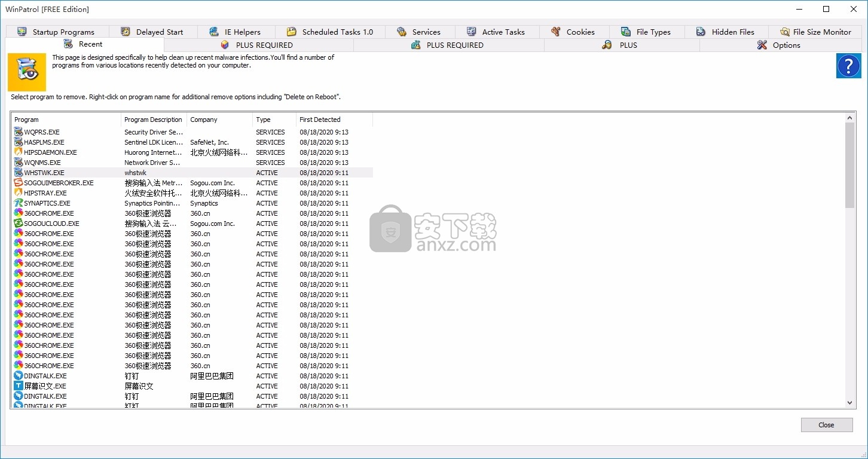Open the File Types tab
The width and height of the screenshot is (868, 459).
click(646, 32)
